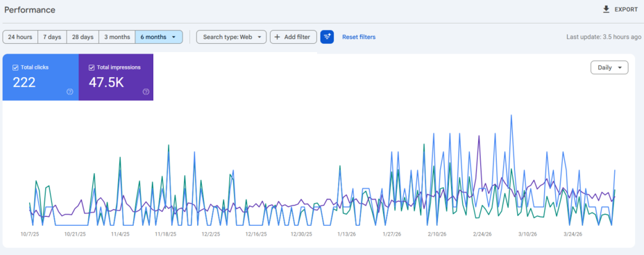Viewport: 644px width, 255px height.
Task: Click the Reset filters link
Action: coord(359,37)
